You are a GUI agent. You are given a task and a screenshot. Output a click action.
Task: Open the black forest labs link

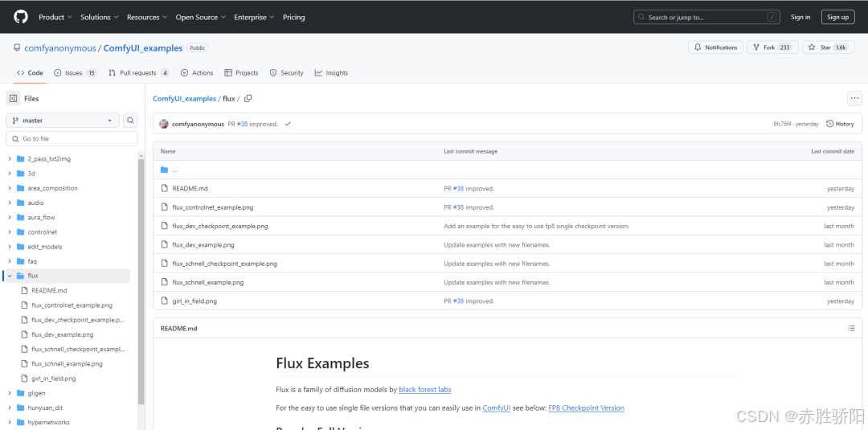pyautogui.click(x=424, y=390)
